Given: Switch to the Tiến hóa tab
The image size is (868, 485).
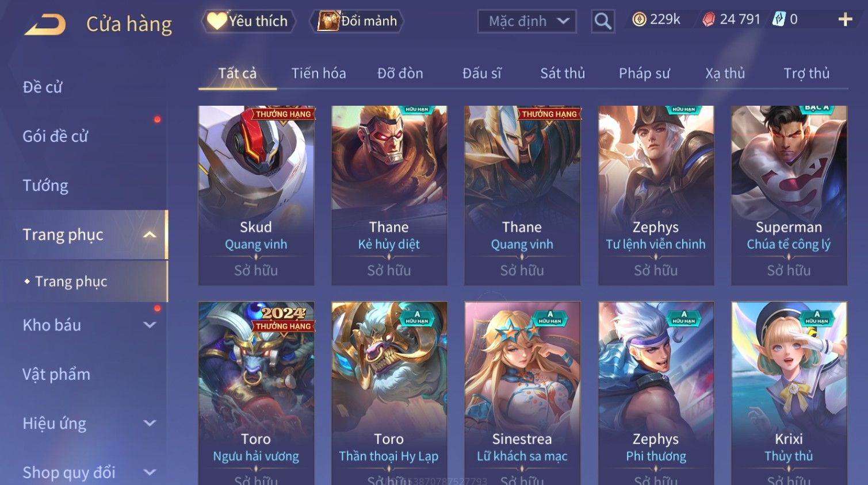Looking at the screenshot, I should 319,74.
